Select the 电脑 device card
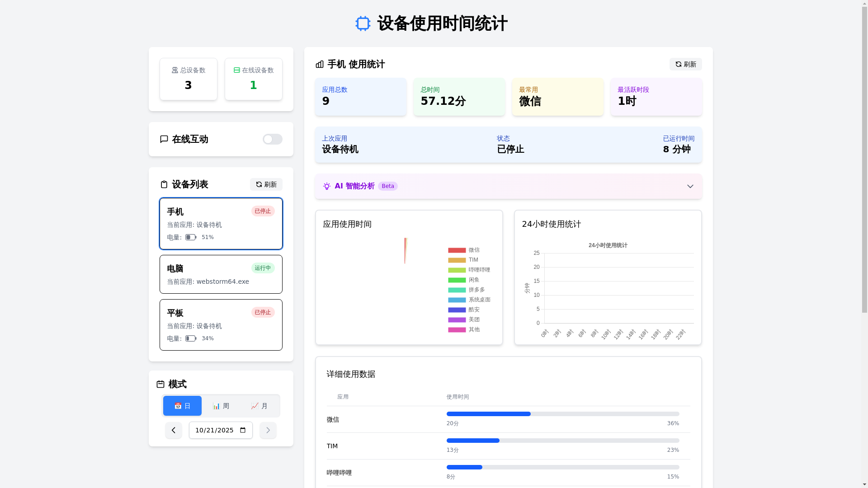Screen dimensions: 868x488 coord(221,274)
